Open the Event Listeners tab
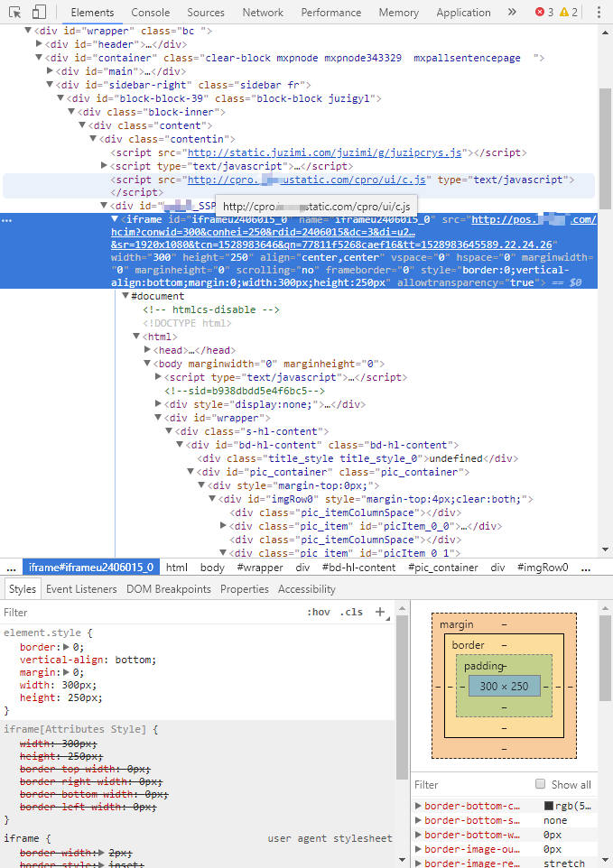The height and width of the screenshot is (868, 613). pos(81,589)
